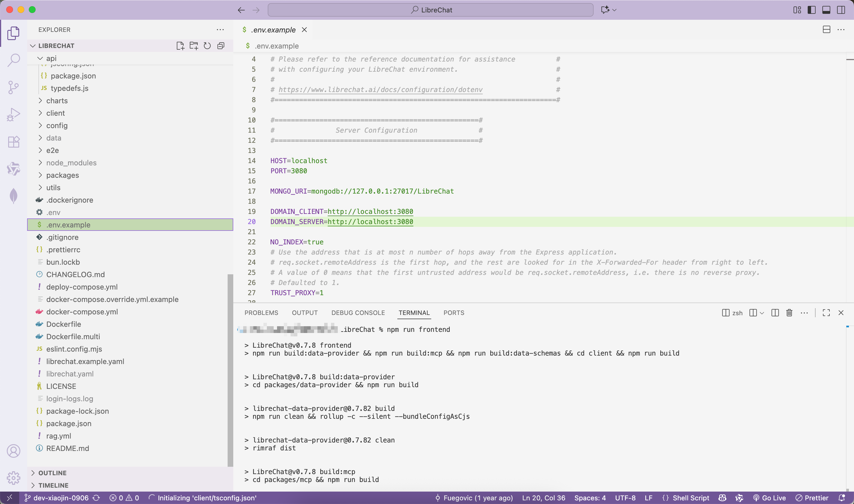Toggle the bottom panel visibility
This screenshot has height=504, width=854.
coord(826,10)
